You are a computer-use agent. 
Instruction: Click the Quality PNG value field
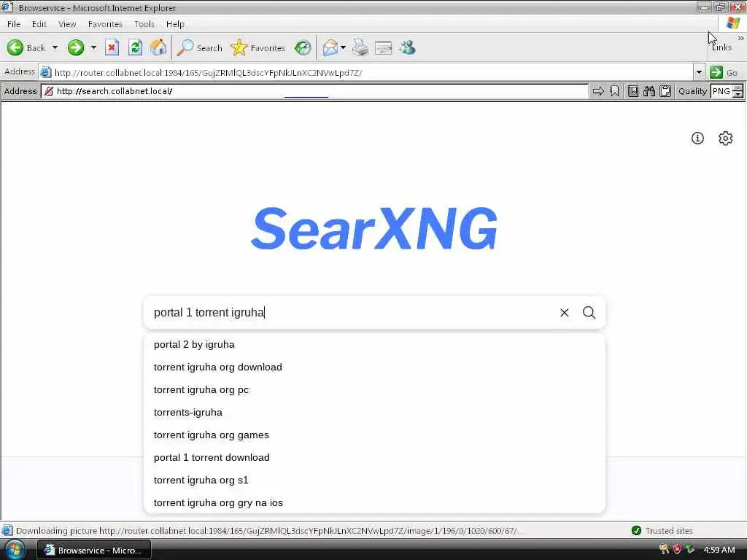721,91
